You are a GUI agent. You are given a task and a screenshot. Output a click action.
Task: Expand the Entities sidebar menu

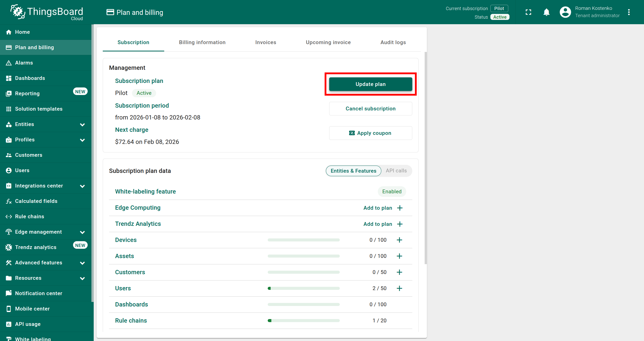pyautogui.click(x=82, y=125)
